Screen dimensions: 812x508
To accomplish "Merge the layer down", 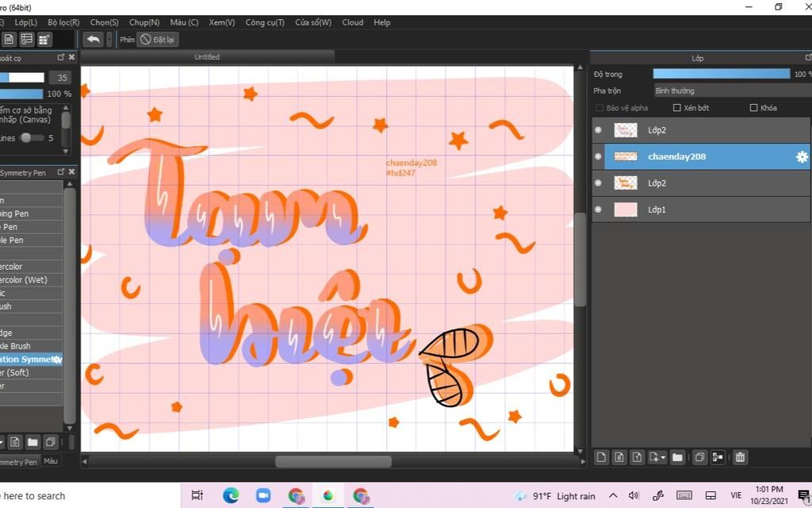I will [718, 457].
